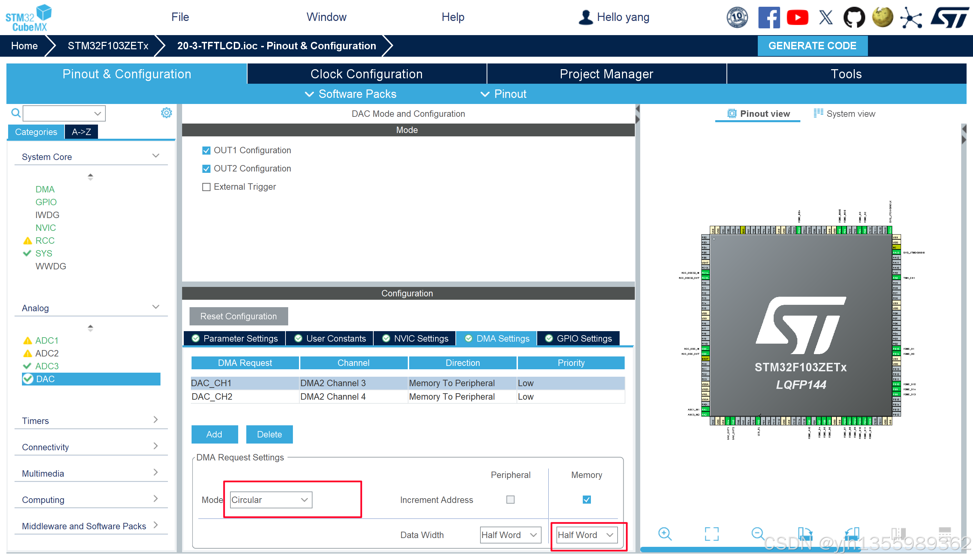Viewport: 973px width, 560px height.
Task: Check Peripheral Increment Address box
Action: pos(510,500)
